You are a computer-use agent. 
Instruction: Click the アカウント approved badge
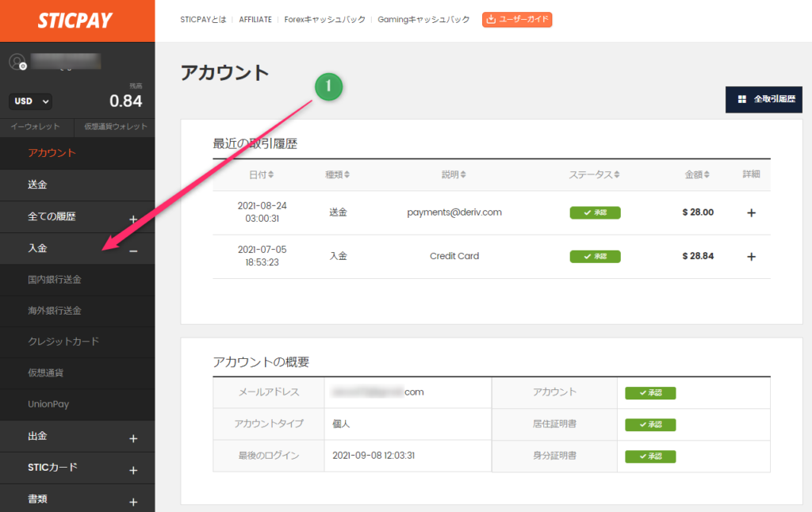pos(650,393)
